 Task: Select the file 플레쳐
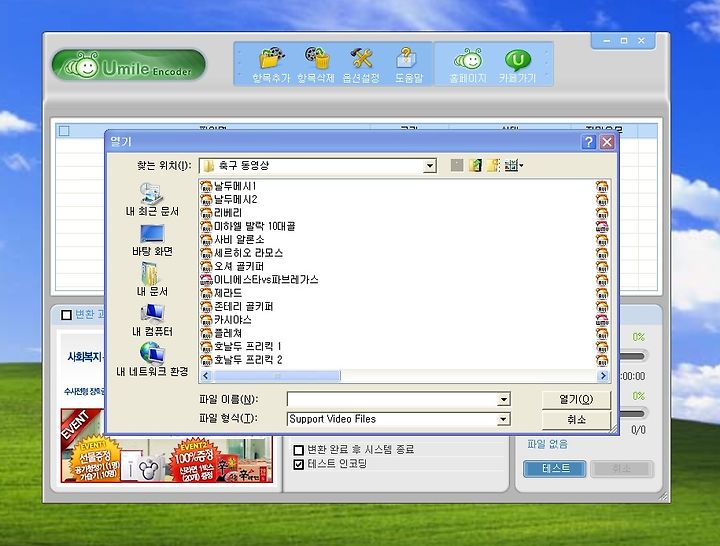(221, 333)
